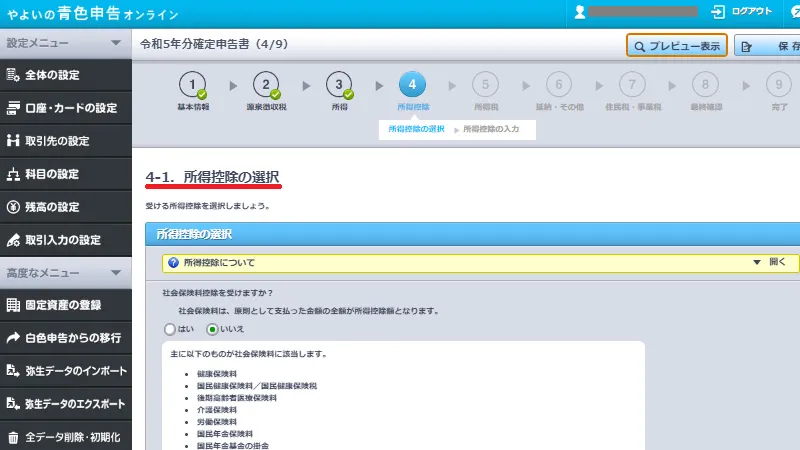Click the 取引入力の設定 pencil icon
The height and width of the screenshot is (450, 800).
[13, 240]
